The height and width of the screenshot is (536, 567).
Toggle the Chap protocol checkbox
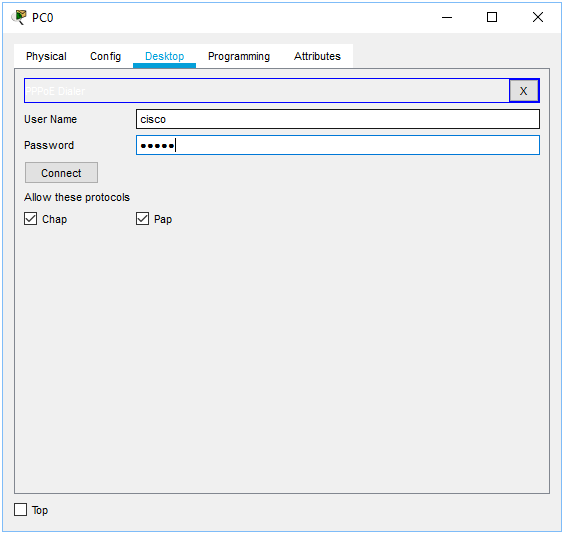click(x=31, y=219)
